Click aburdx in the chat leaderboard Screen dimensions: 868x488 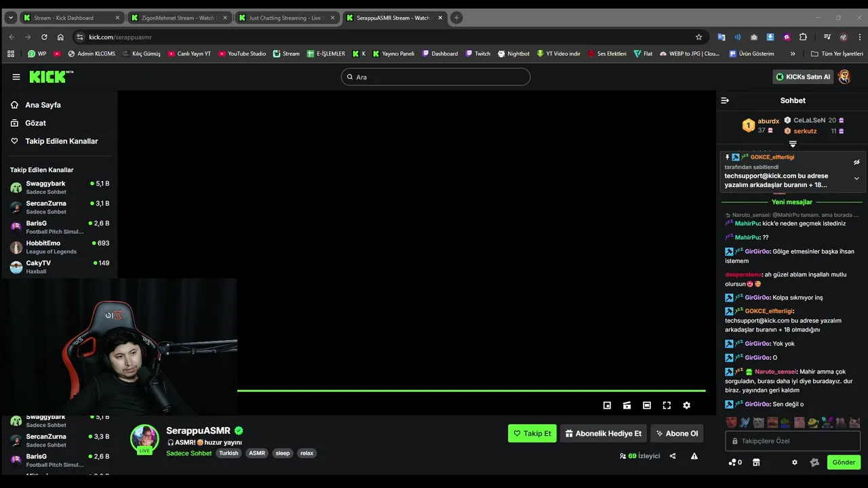click(x=768, y=121)
